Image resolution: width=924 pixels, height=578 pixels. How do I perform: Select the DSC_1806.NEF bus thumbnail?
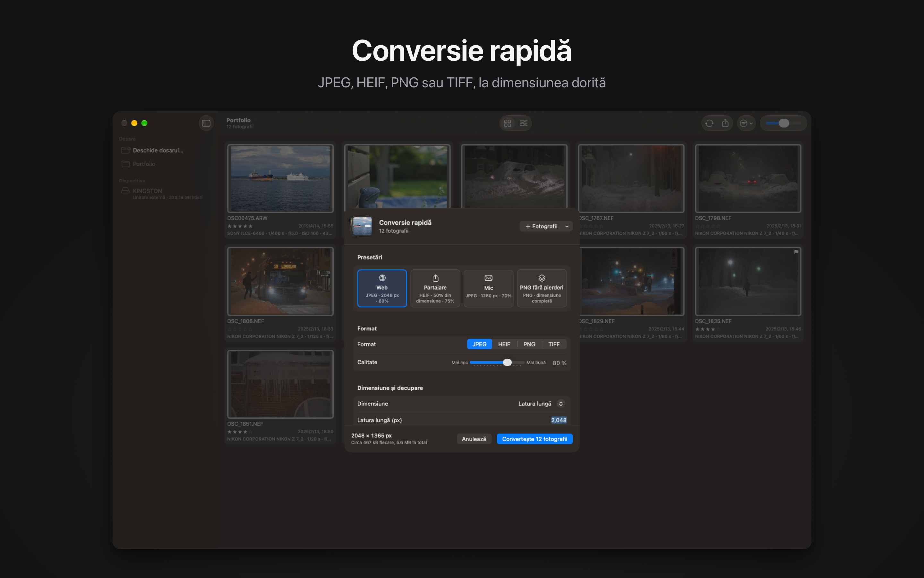point(280,281)
